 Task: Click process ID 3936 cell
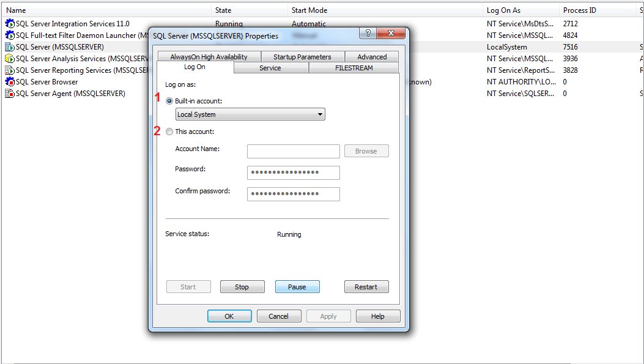571,59
